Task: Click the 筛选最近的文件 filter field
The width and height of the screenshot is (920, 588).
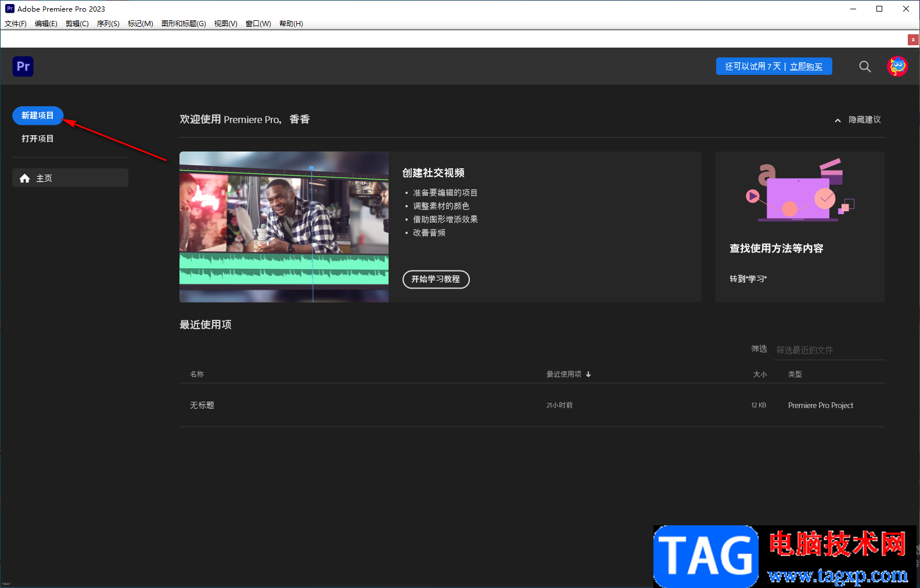Action: [830, 350]
